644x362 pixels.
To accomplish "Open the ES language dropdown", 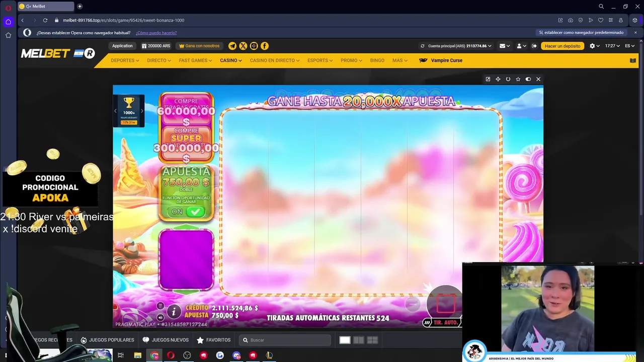I will click(629, 46).
